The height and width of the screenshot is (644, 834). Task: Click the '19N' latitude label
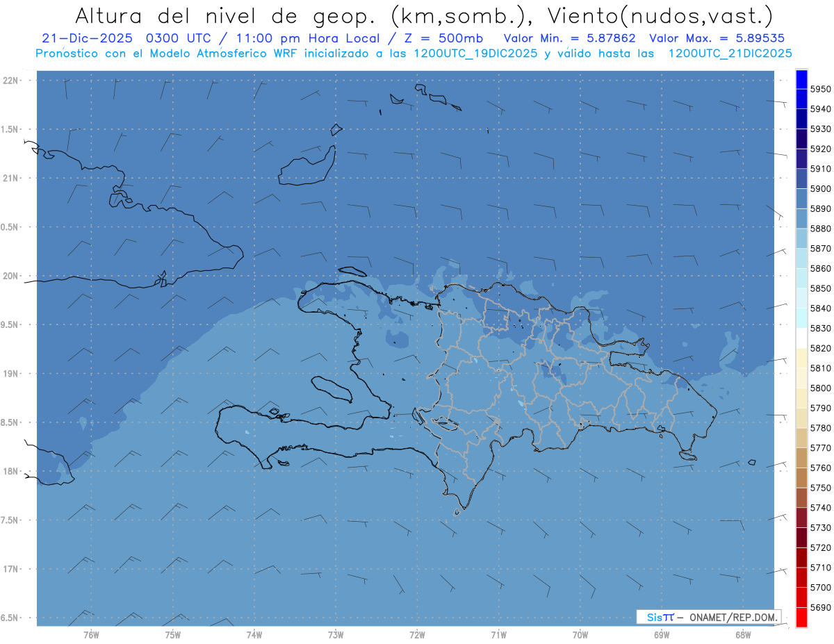pos(11,374)
